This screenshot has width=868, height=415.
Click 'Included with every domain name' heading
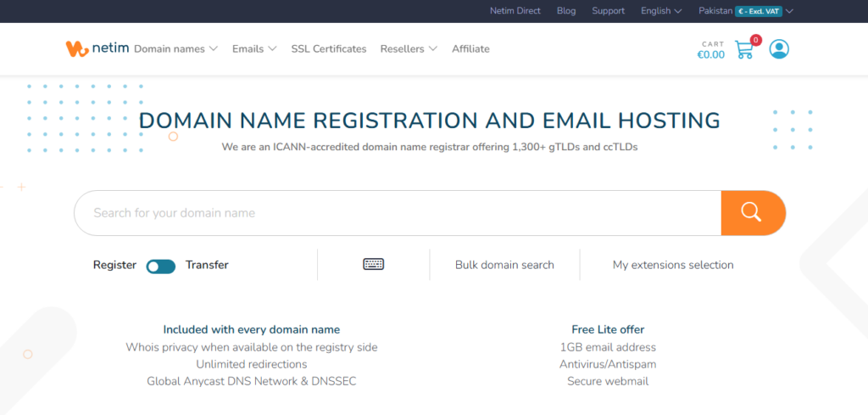[x=251, y=329]
